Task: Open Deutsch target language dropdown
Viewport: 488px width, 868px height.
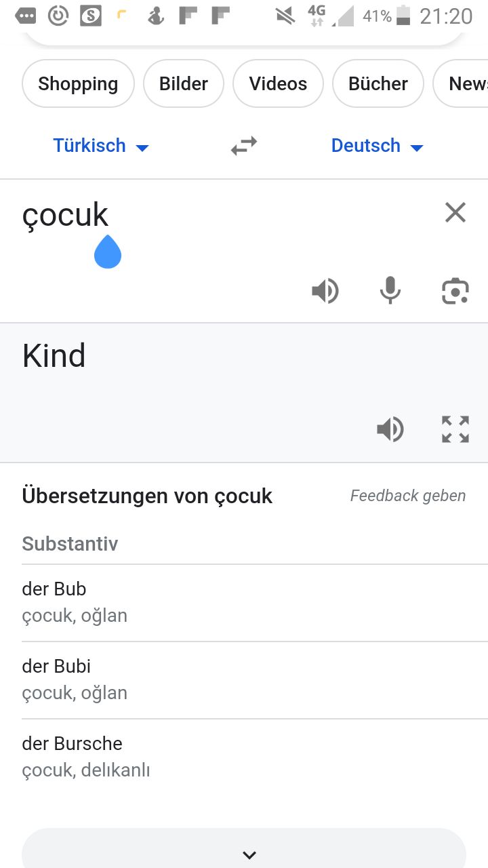Action: pyautogui.click(x=377, y=146)
